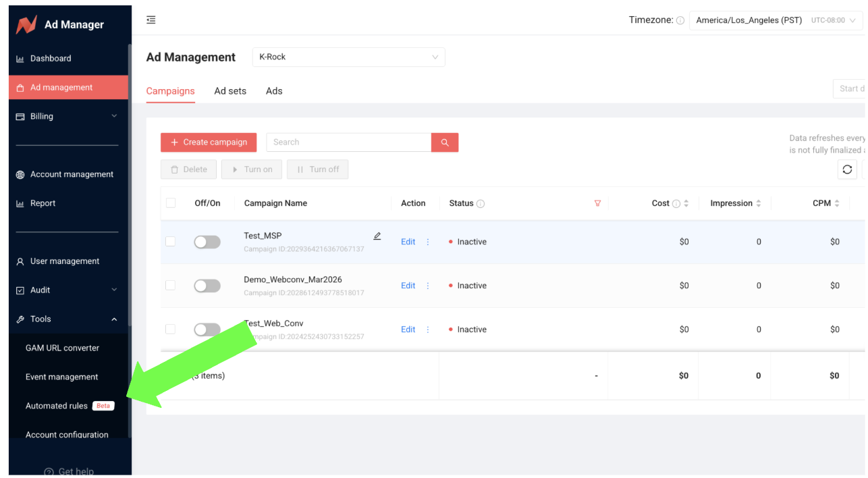Click the red search magnifier button
Image resolution: width=868 pixels, height=478 pixels.
pyautogui.click(x=445, y=142)
